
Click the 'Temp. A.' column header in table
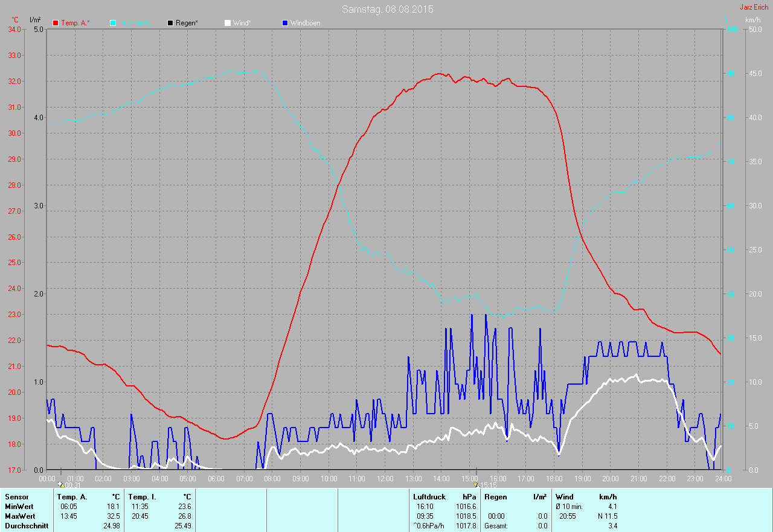(x=72, y=497)
